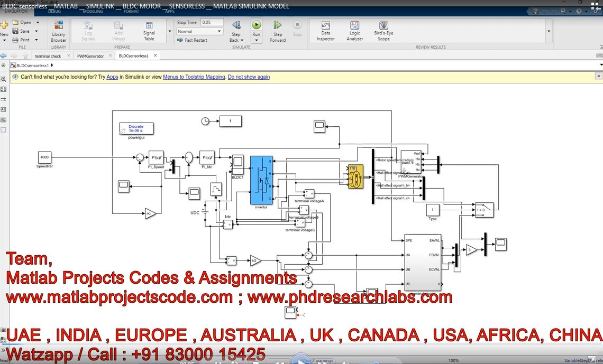Click the Stop Time input field
The width and height of the screenshot is (603, 364).
point(212,22)
